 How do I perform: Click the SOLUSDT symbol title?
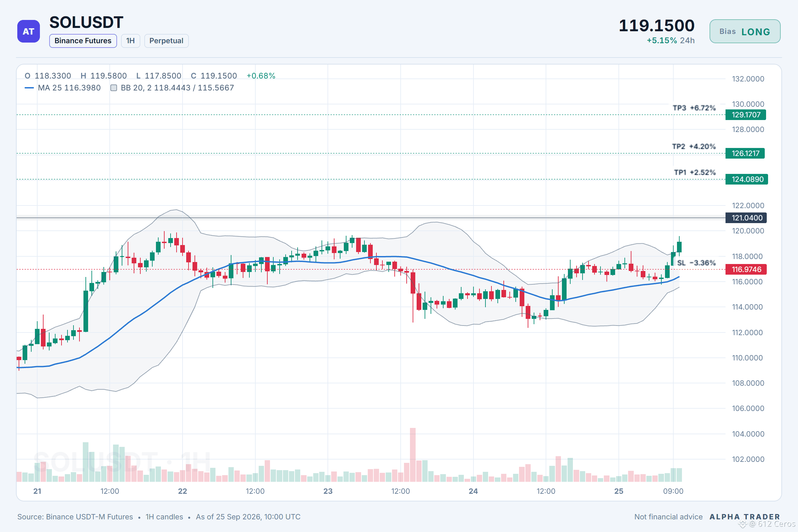point(86,22)
